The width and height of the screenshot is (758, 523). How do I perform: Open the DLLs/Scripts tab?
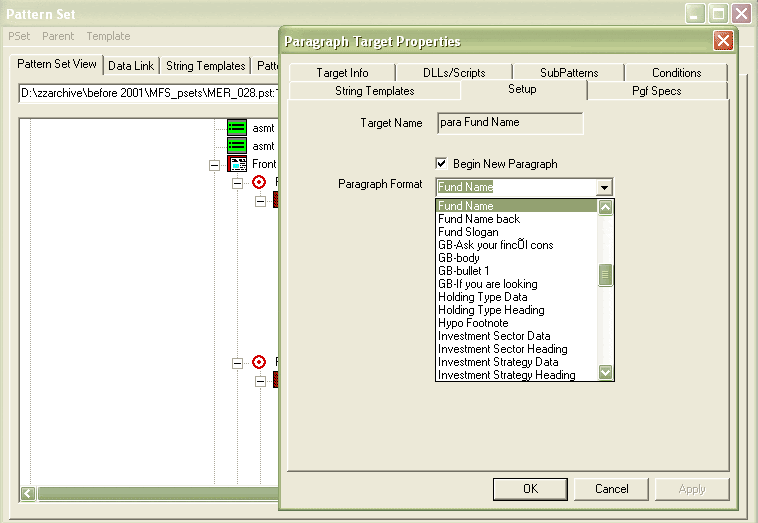pyautogui.click(x=454, y=73)
